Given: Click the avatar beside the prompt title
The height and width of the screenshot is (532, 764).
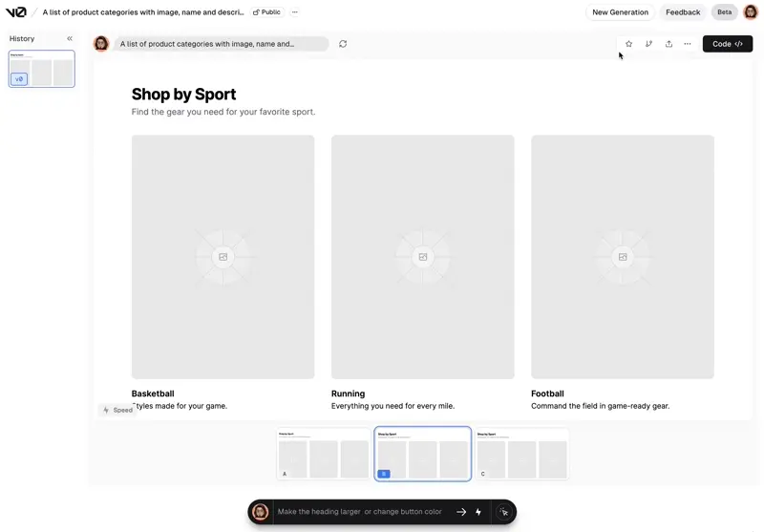Looking at the screenshot, I should [101, 44].
